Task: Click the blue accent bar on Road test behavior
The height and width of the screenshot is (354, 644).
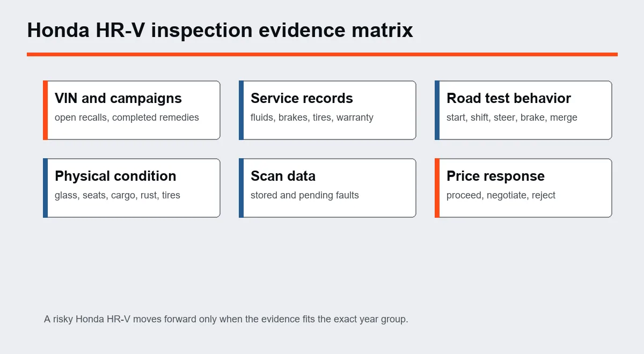Action: 437,110
